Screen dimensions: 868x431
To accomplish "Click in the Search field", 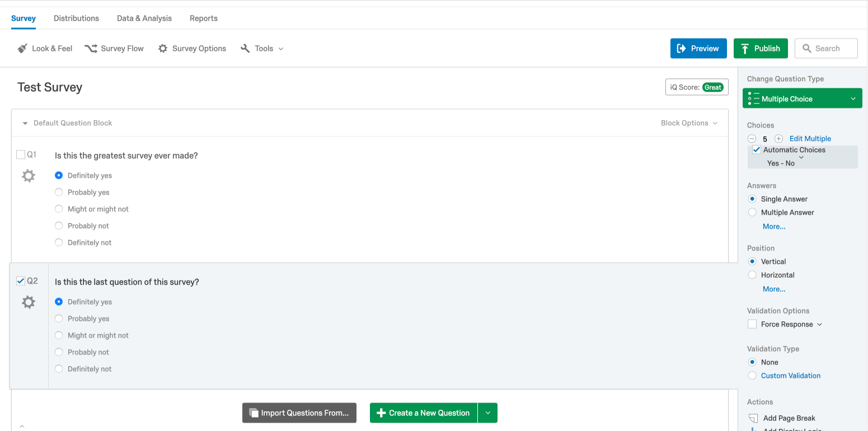I will pyautogui.click(x=826, y=49).
